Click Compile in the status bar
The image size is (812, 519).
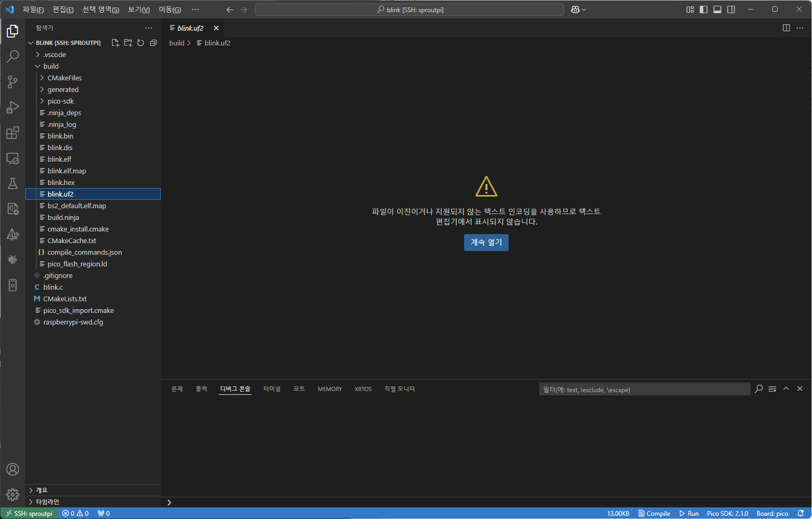point(654,513)
